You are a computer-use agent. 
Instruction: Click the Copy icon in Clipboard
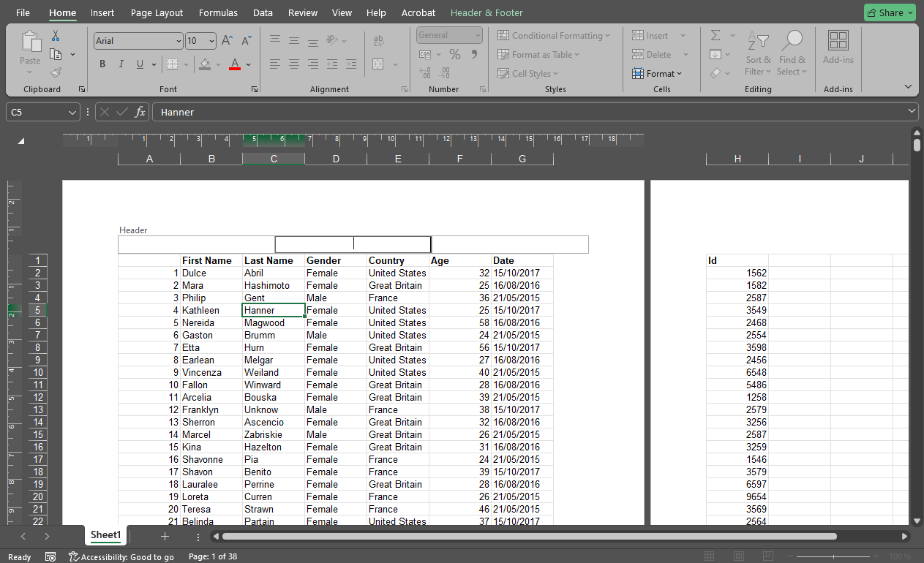click(56, 54)
